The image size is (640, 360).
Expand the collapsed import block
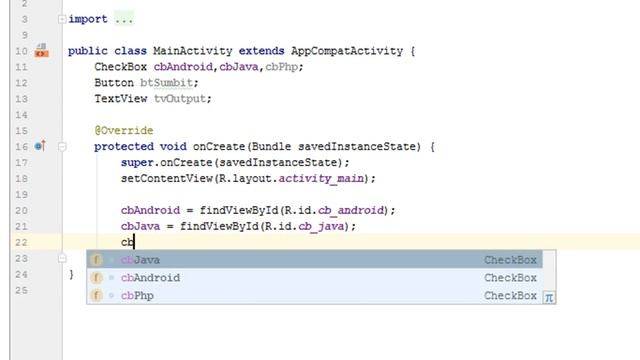62,19
